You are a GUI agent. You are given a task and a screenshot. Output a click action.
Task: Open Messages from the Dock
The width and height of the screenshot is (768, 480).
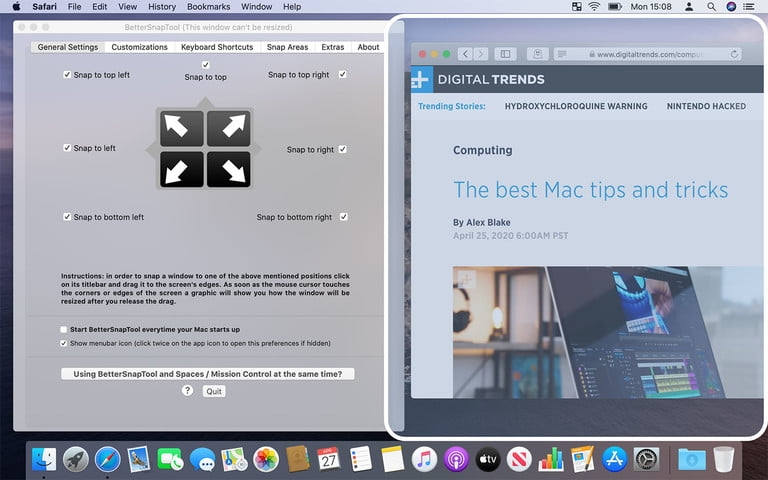click(x=202, y=460)
